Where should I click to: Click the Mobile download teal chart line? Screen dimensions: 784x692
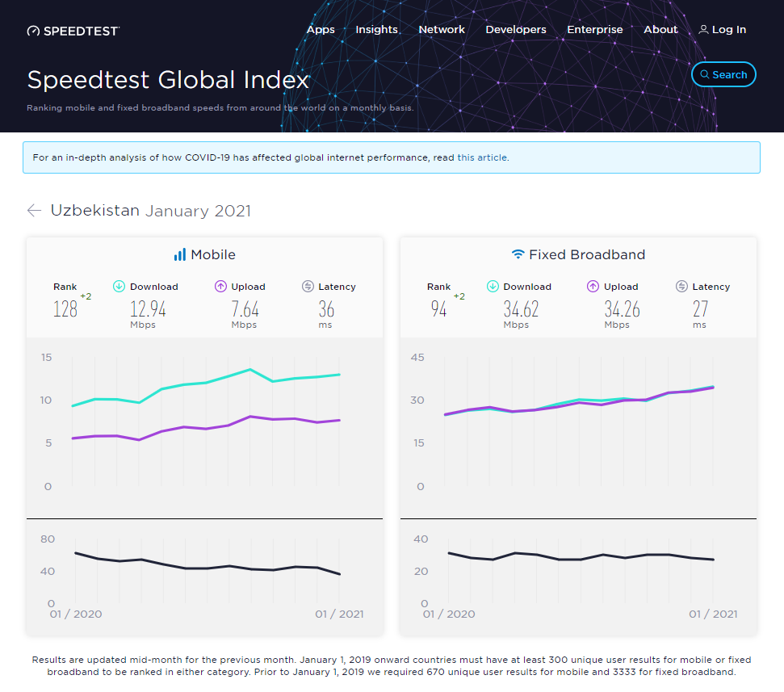pyautogui.click(x=206, y=383)
